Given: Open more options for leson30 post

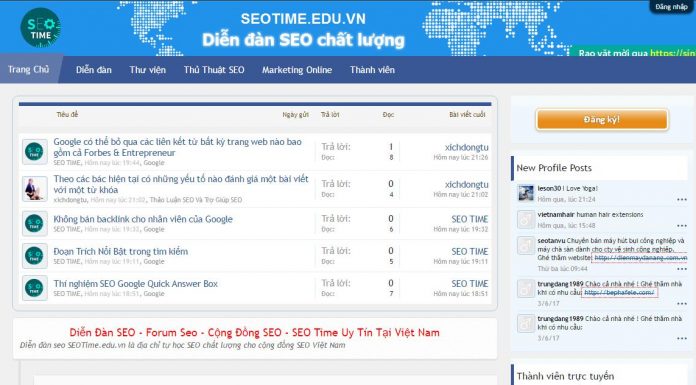Looking at the screenshot, I should 682,200.
